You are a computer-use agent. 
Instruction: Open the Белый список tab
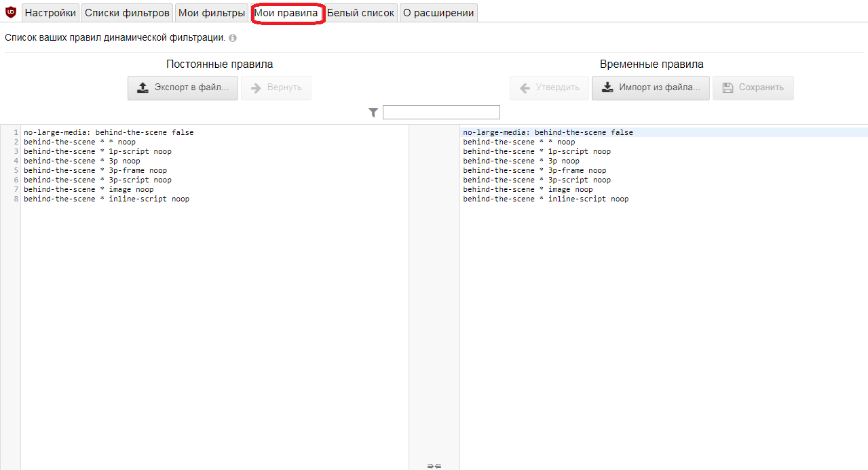pos(360,13)
